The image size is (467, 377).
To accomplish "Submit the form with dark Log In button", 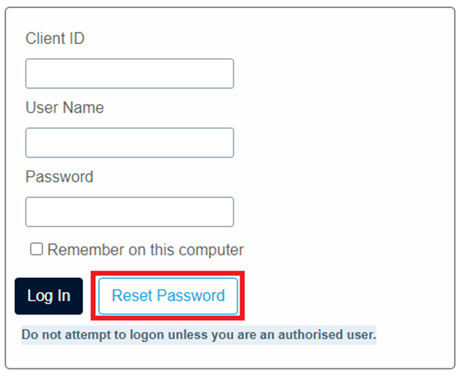I will pyautogui.click(x=49, y=296).
